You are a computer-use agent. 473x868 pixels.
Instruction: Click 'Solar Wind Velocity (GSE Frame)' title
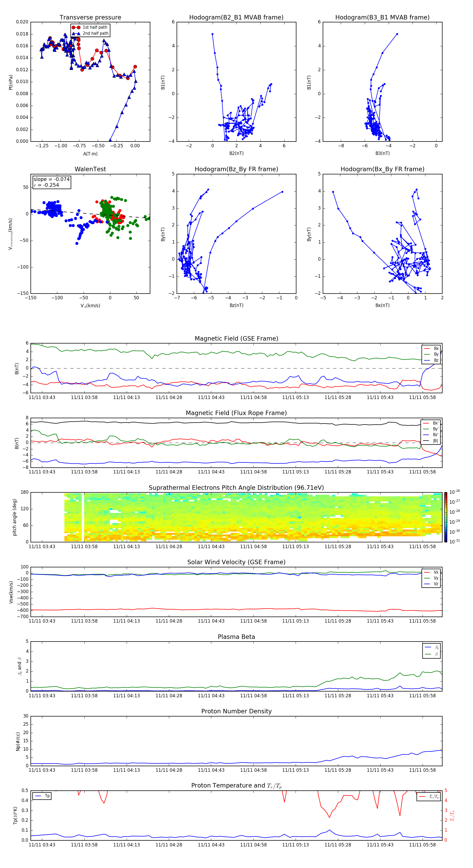[x=236, y=562]
